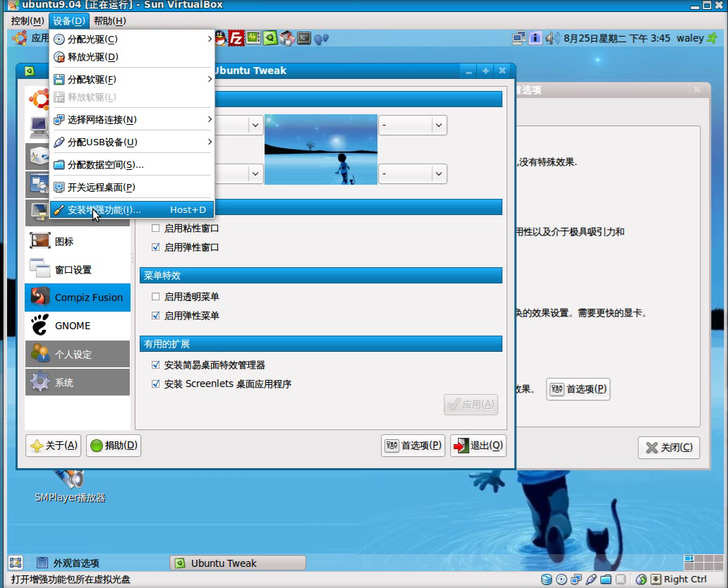
Task: Click the Ubuntu logo in the top panel
Action: click(20, 38)
